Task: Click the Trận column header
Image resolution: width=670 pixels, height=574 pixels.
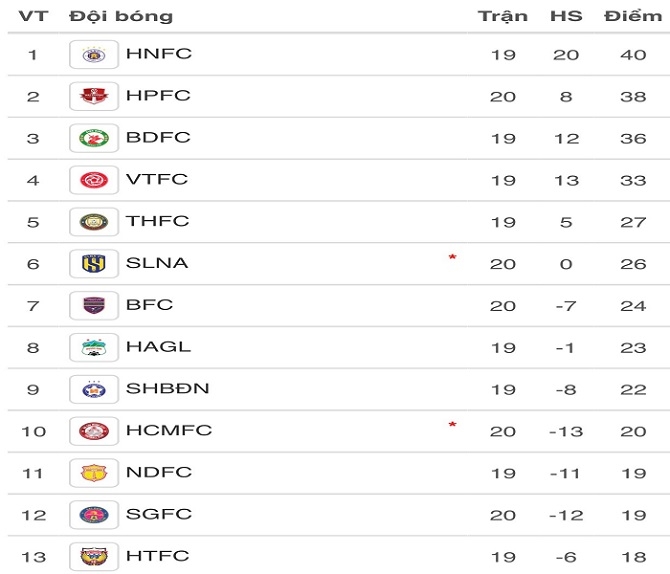Action: pyautogui.click(x=503, y=17)
